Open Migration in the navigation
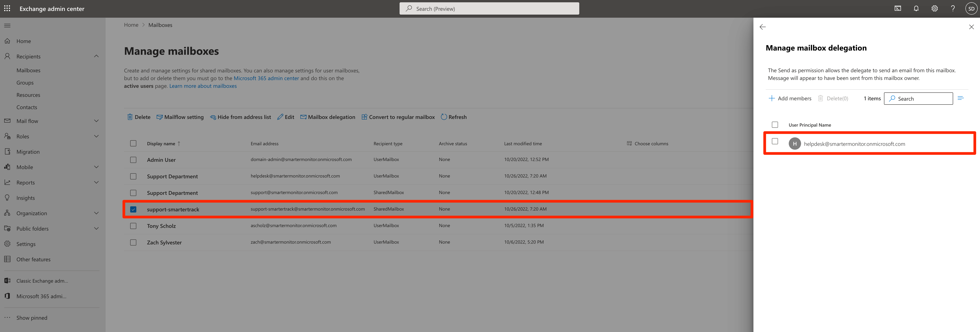Viewport: 980px width, 332px height. (28, 152)
